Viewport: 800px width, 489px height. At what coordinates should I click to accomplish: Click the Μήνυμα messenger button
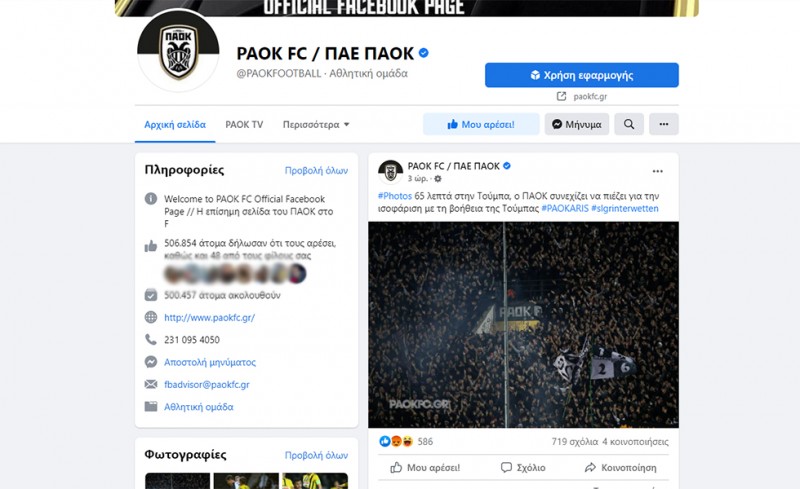click(577, 124)
